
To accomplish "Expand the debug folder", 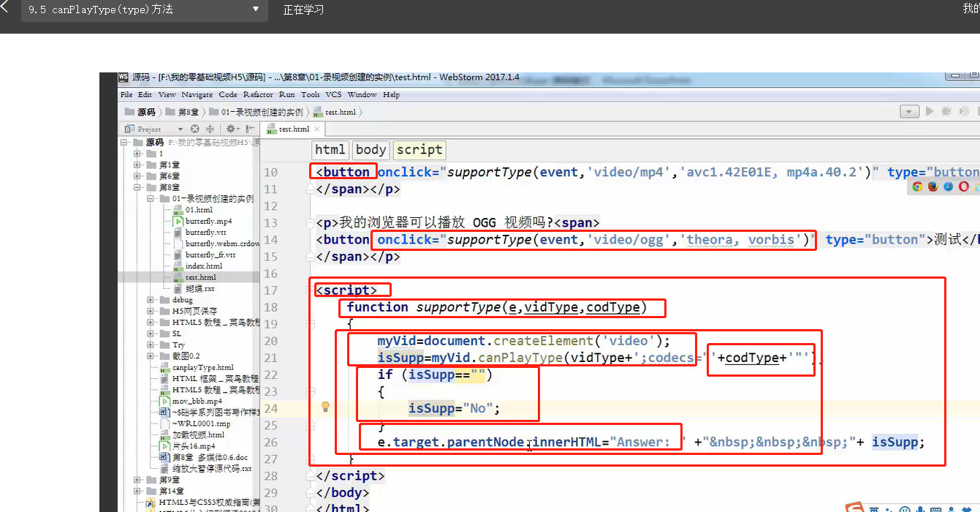I will [x=151, y=300].
